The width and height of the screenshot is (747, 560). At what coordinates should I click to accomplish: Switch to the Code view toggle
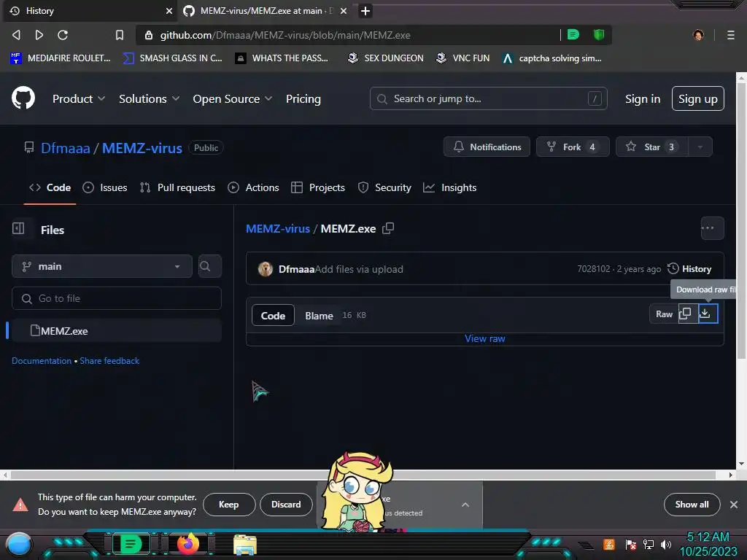(x=273, y=316)
